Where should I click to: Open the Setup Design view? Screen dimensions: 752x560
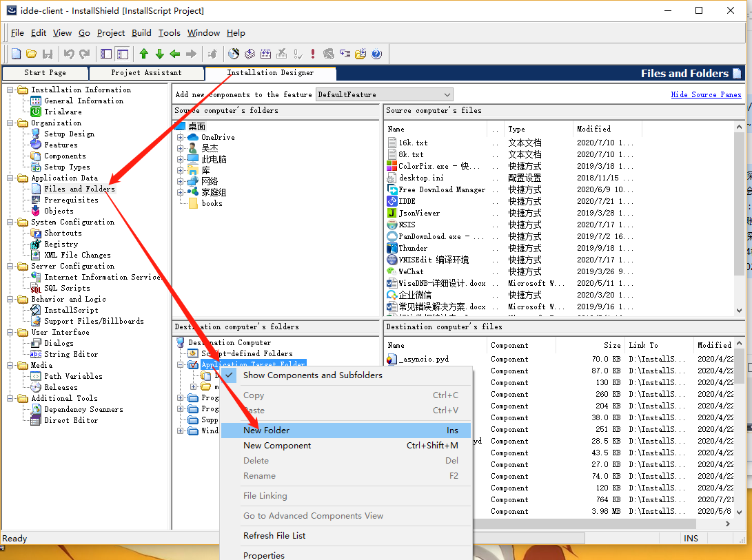point(69,134)
